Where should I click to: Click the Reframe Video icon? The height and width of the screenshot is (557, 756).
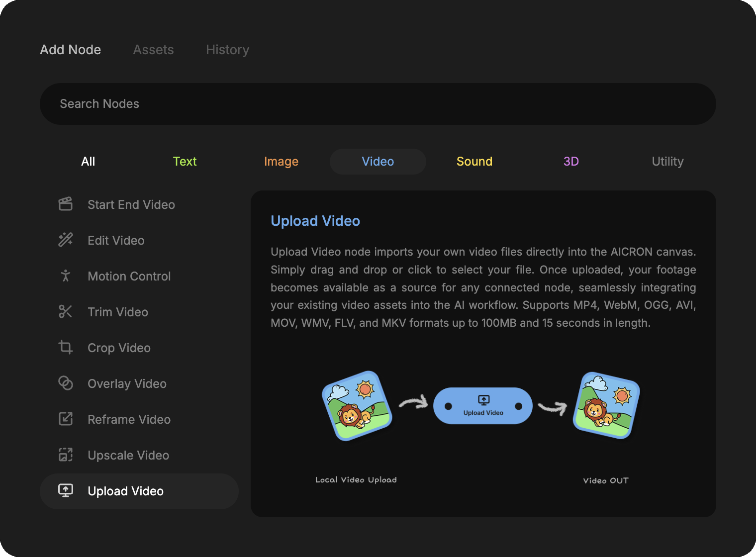[66, 419]
